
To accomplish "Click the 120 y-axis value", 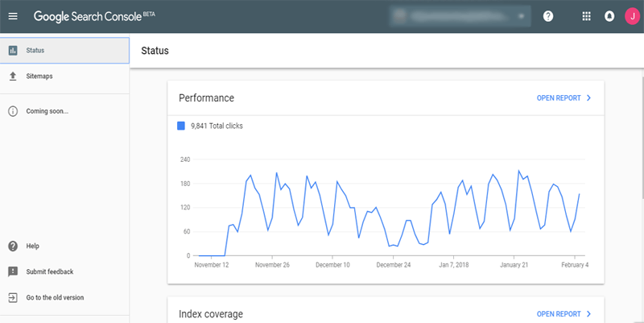I will tap(185, 207).
